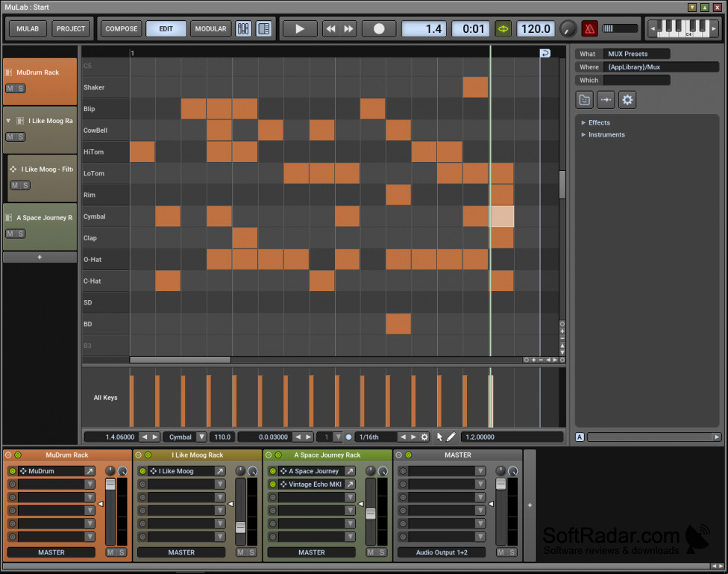This screenshot has height=574, width=728.
Task: Collapse the I Like Moog Rack track
Action: click(x=8, y=120)
